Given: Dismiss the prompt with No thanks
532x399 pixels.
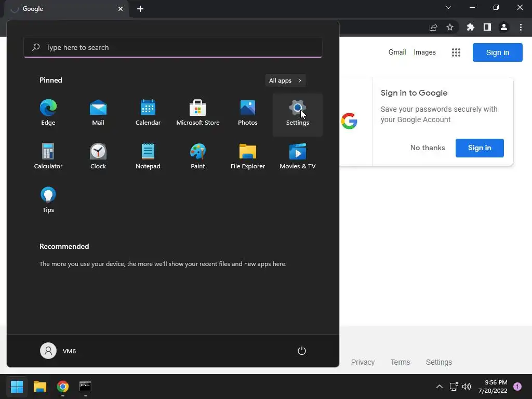Looking at the screenshot, I should (x=428, y=148).
